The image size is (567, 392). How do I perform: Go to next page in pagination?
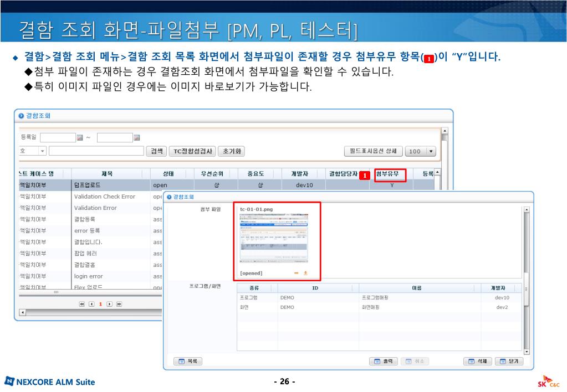tap(109, 304)
